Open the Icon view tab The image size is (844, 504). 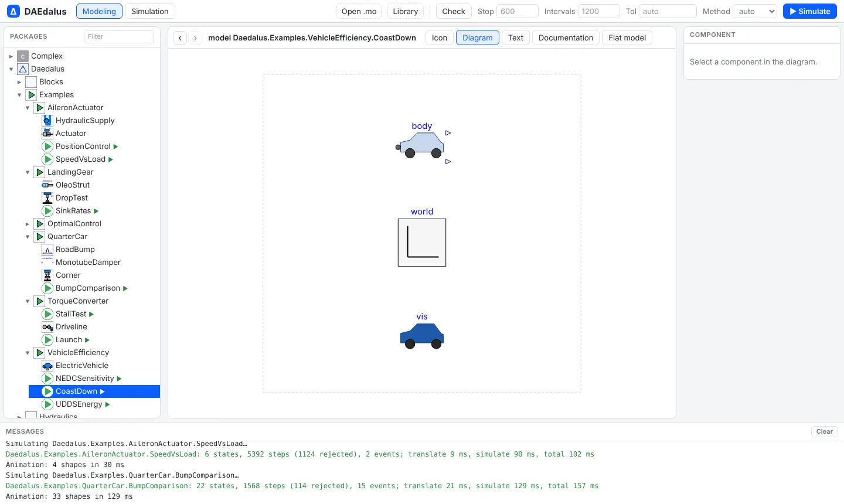(440, 38)
